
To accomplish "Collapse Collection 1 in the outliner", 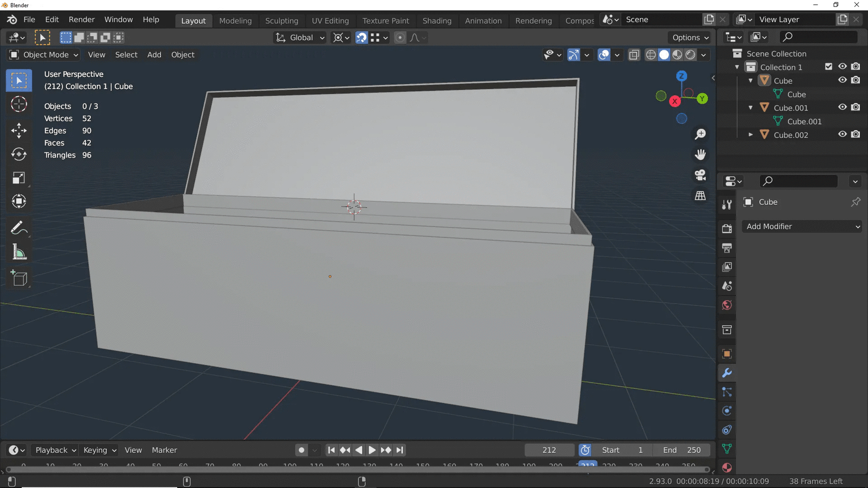I will click(737, 67).
